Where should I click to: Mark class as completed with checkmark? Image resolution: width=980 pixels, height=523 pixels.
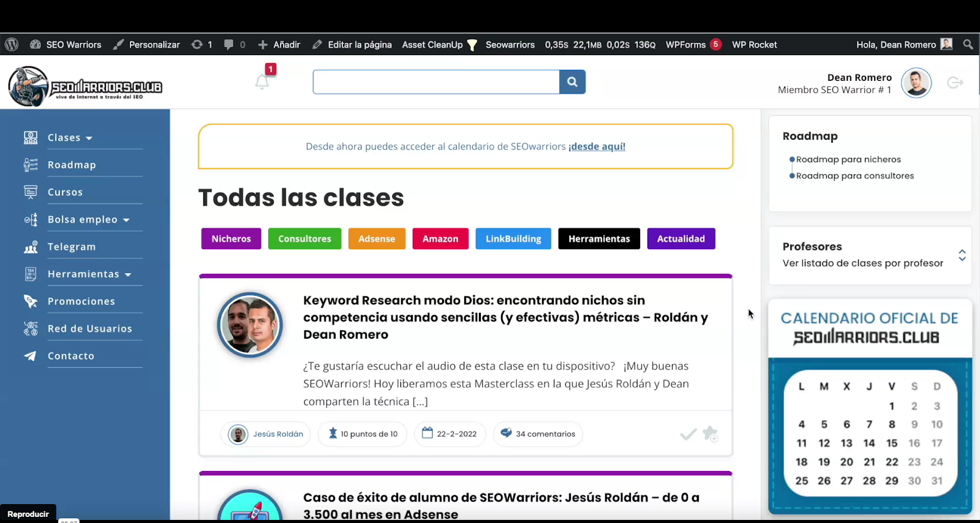(688, 434)
